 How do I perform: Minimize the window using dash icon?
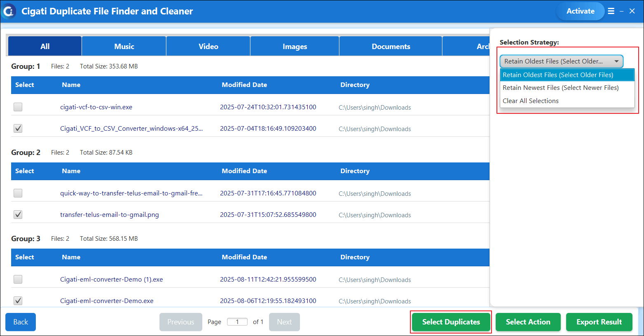point(621,12)
